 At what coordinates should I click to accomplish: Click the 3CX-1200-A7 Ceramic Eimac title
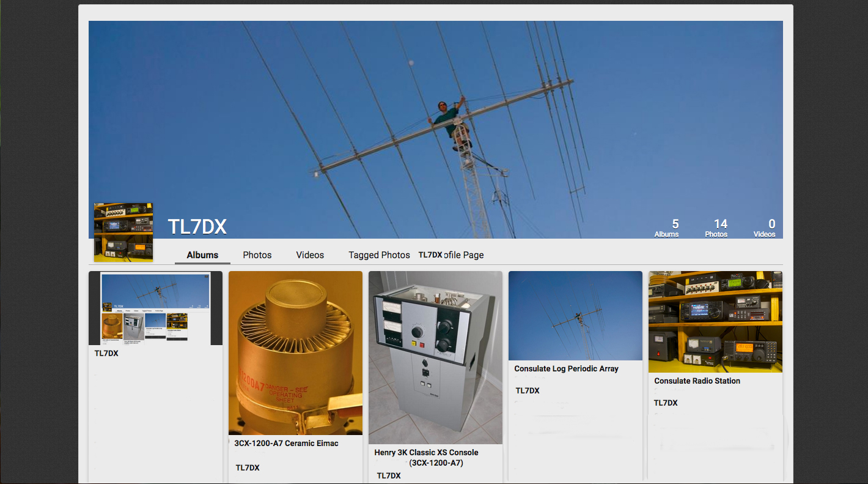coord(286,444)
